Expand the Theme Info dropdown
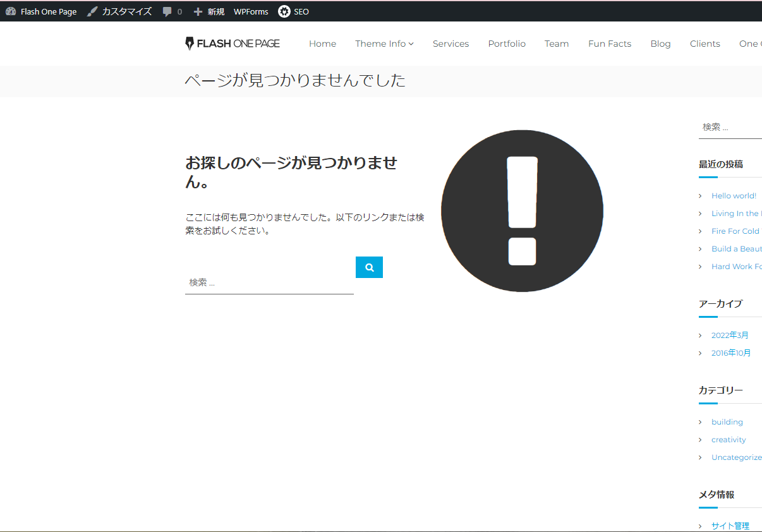The width and height of the screenshot is (762, 532). 384,43
